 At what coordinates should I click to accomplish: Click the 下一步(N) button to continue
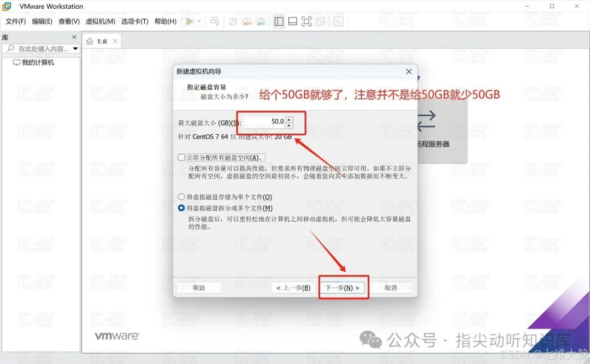(343, 288)
